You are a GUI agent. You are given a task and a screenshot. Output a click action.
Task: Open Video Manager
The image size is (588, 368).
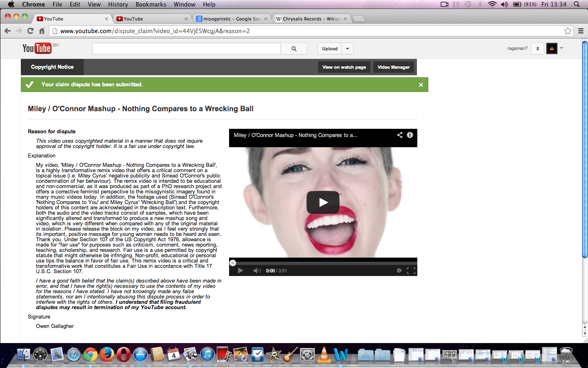coord(394,67)
